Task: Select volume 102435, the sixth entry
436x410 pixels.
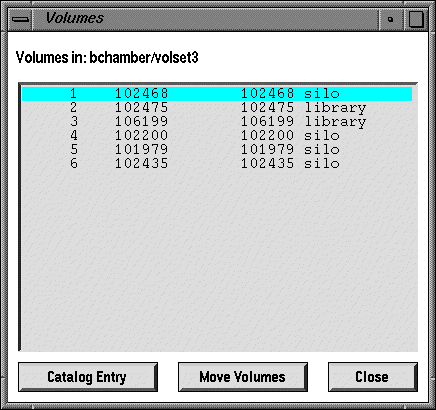Action: coord(217,163)
